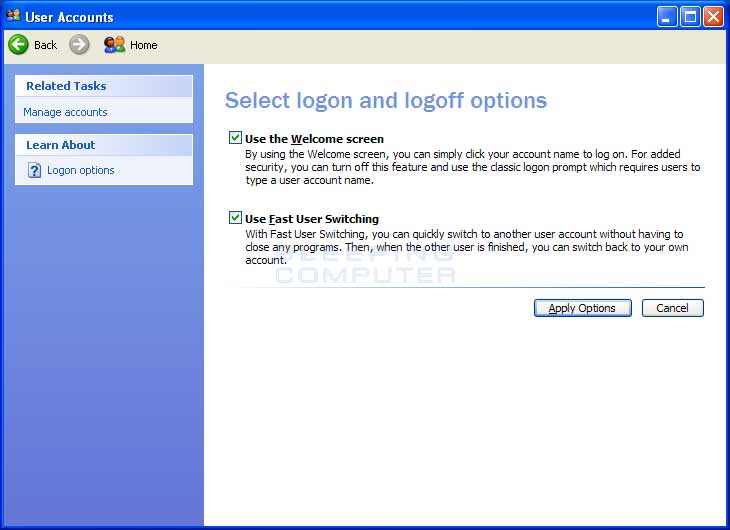Uncheck Use the Welcome screen checkbox
The image size is (730, 530).
[x=235, y=138]
